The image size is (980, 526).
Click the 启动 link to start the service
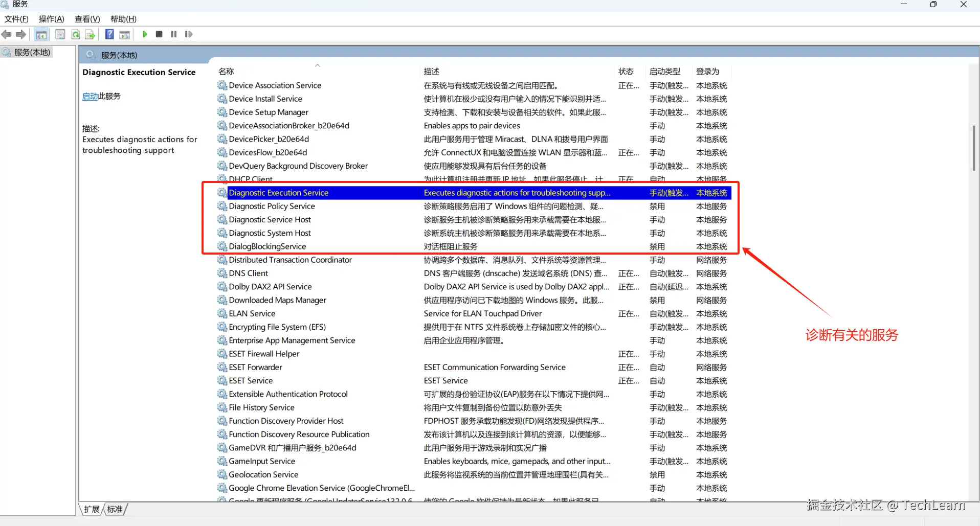pyautogui.click(x=90, y=96)
